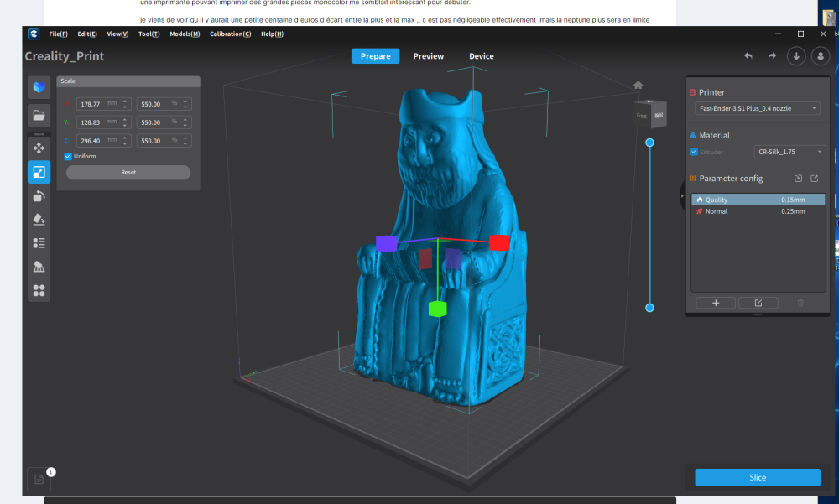Open the download/update circle button
The height and width of the screenshot is (504, 839).
click(796, 56)
